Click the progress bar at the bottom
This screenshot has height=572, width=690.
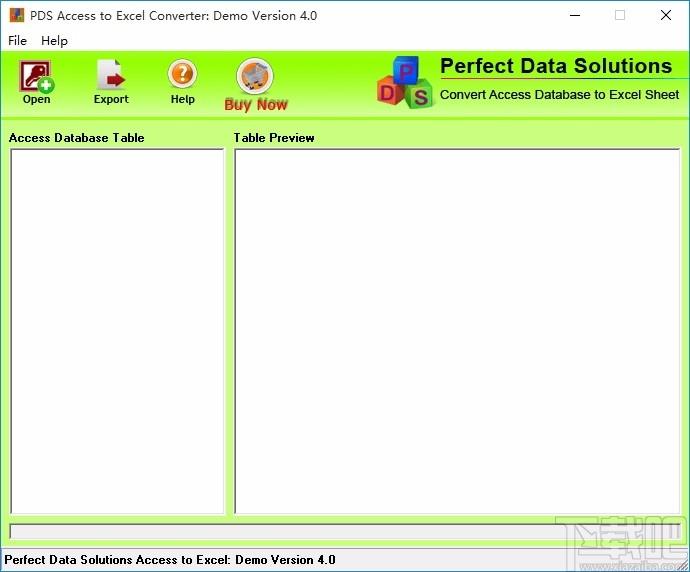tap(345, 532)
